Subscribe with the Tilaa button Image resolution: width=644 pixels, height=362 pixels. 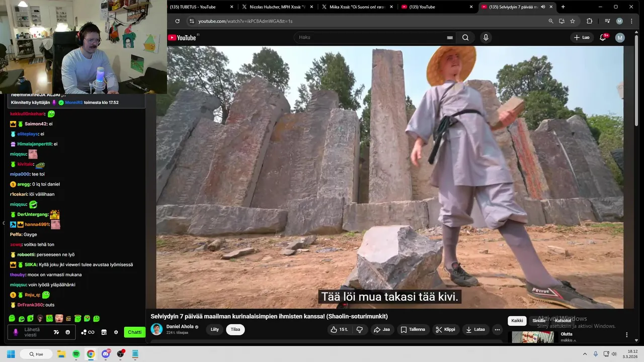tap(235, 330)
